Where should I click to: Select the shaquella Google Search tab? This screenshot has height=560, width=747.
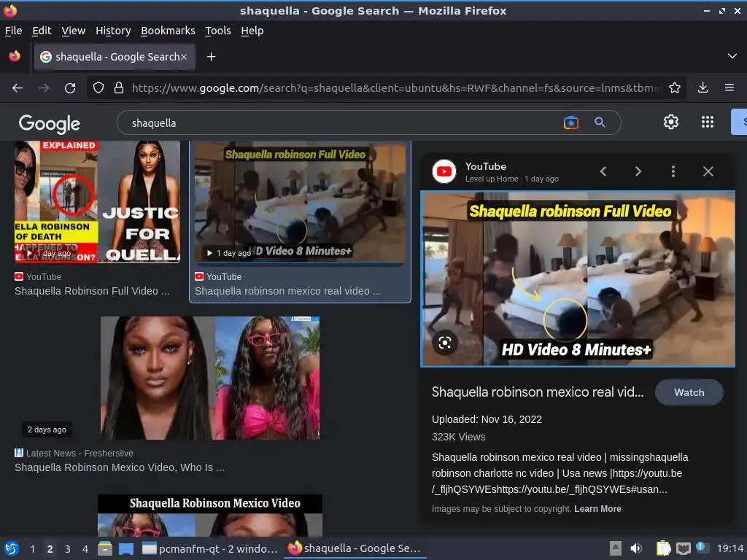tap(115, 57)
